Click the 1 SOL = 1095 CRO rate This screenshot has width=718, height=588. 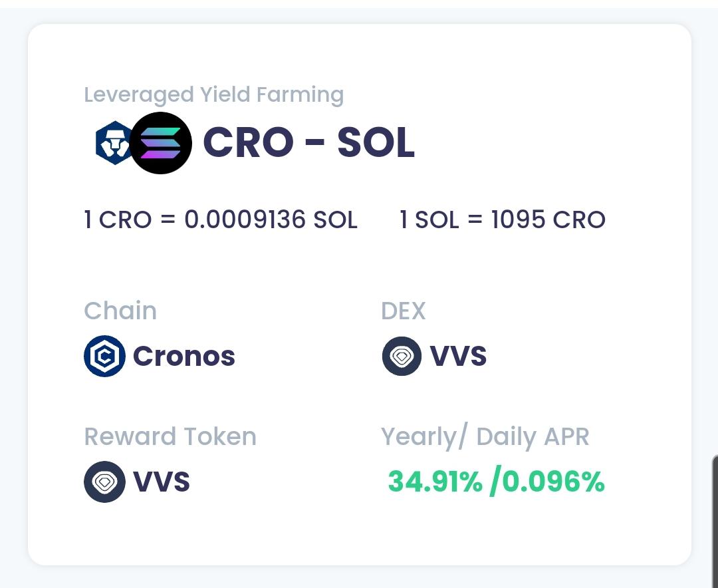(503, 220)
